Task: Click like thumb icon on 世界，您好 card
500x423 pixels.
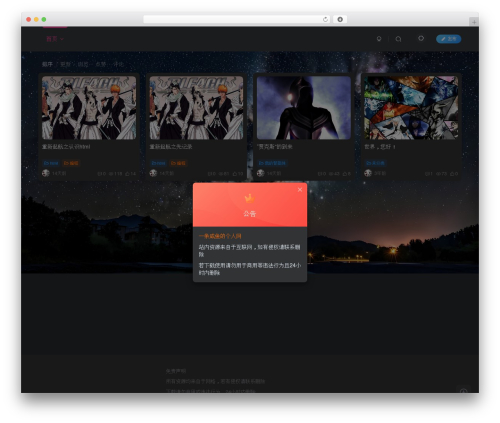Action: (x=452, y=174)
